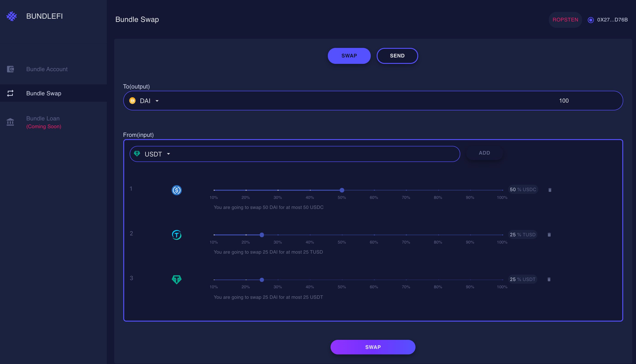Image resolution: width=636 pixels, height=364 pixels.
Task: Click the 25 % TUSD percentage field
Action: 523,234
